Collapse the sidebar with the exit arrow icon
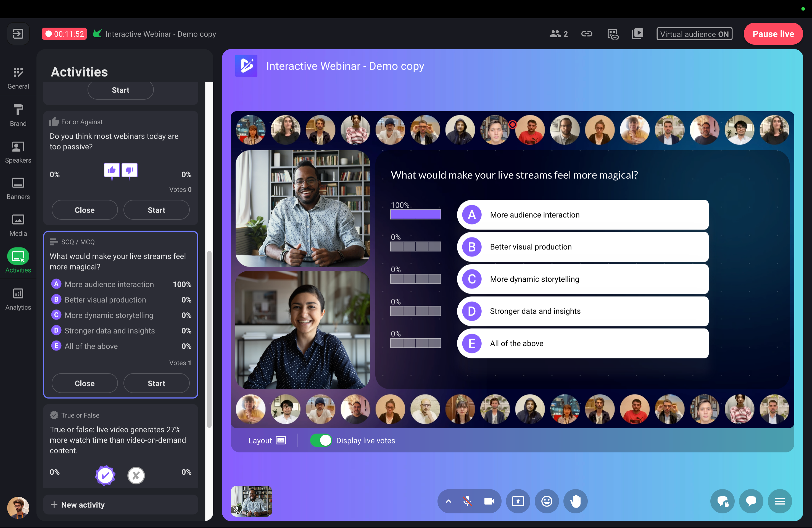812x528 pixels. (18, 34)
